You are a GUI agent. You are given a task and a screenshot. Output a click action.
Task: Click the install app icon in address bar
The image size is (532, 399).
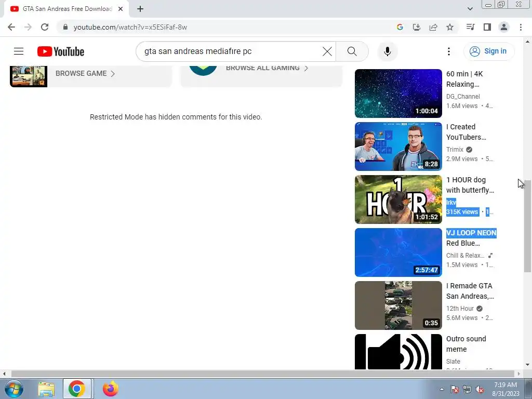(x=416, y=27)
